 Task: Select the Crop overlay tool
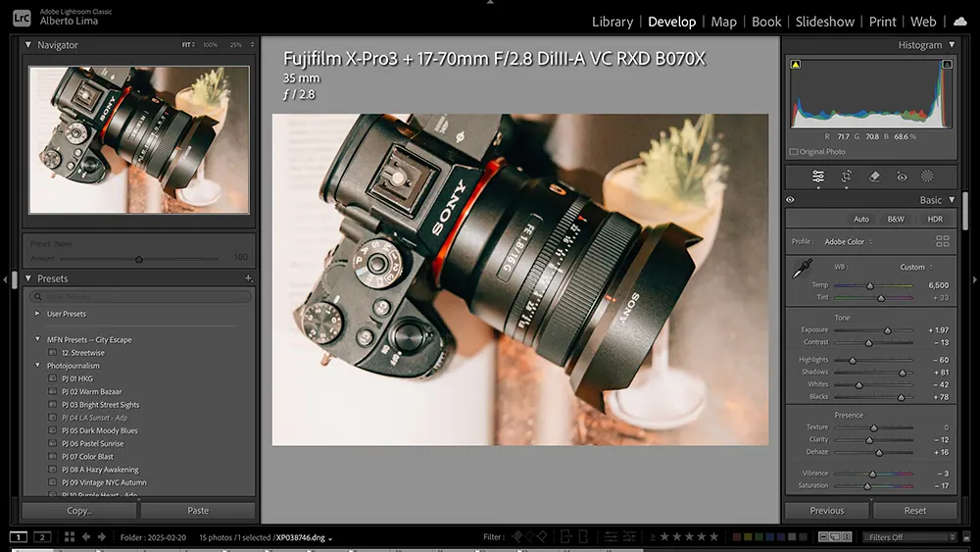pos(847,176)
